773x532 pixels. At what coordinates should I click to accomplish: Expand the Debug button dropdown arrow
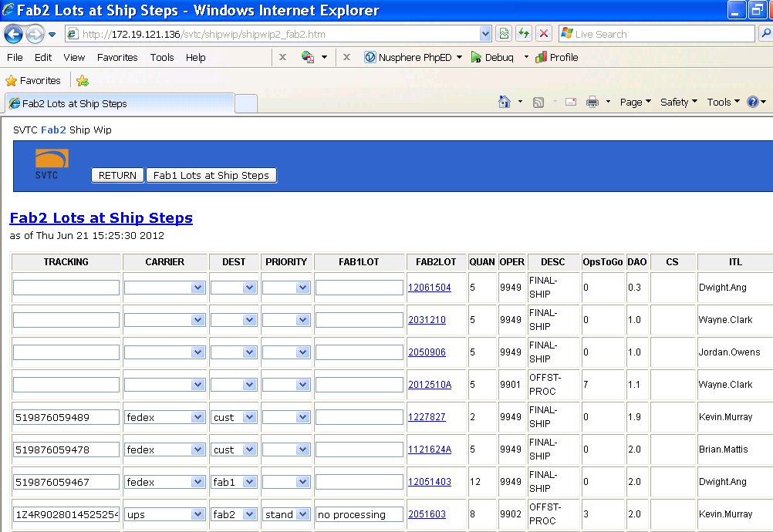[526, 57]
